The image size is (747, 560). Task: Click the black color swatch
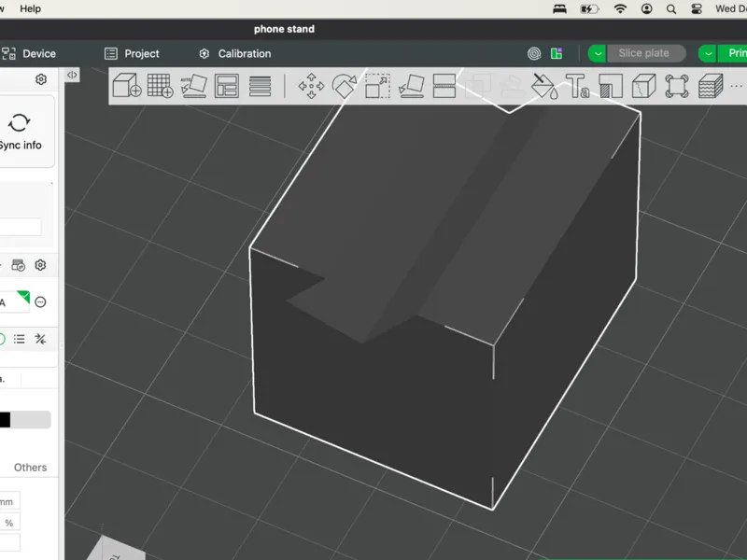coord(5,419)
